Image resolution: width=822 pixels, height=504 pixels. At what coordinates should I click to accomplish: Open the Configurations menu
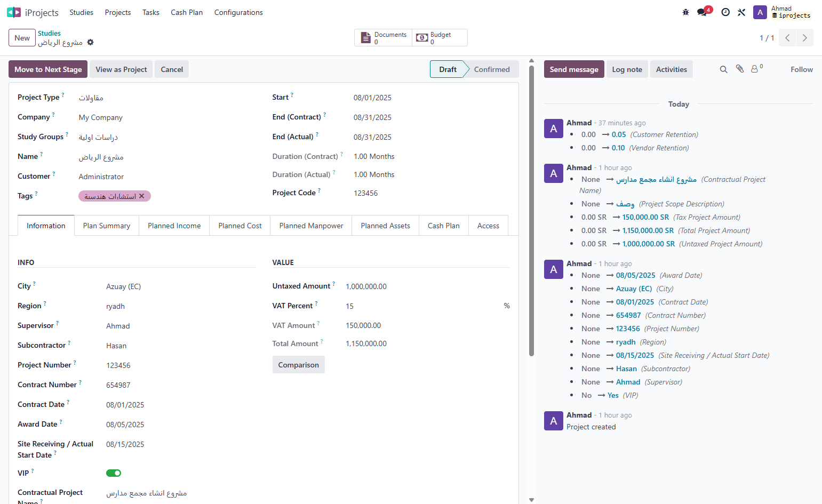(238, 12)
